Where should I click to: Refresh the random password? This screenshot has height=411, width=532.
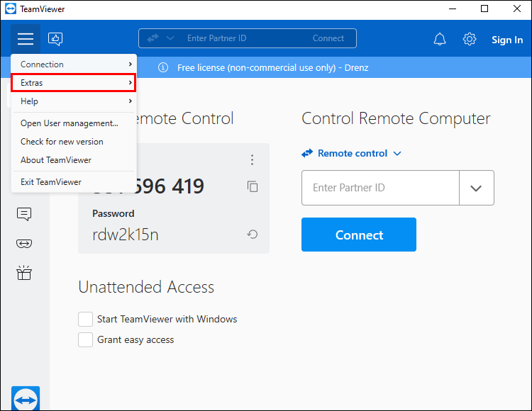[252, 235]
